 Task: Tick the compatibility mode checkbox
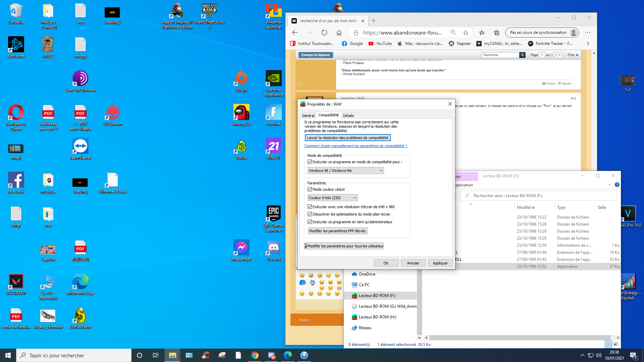pos(310,162)
